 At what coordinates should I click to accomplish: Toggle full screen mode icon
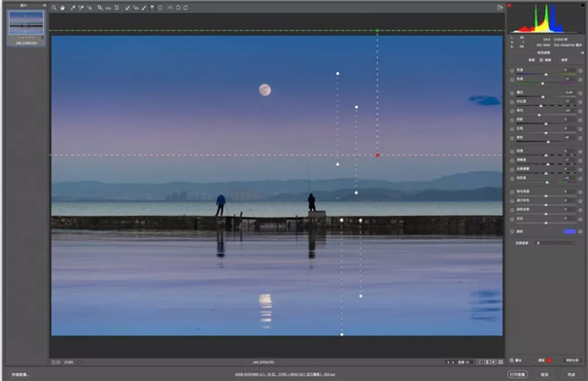500,8
